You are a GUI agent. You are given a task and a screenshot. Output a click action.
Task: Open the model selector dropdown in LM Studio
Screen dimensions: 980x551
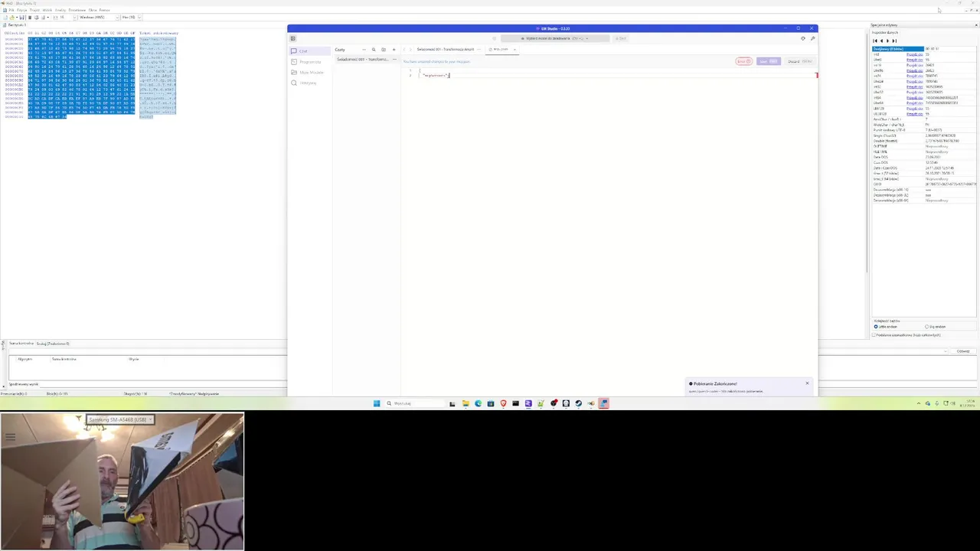(555, 38)
